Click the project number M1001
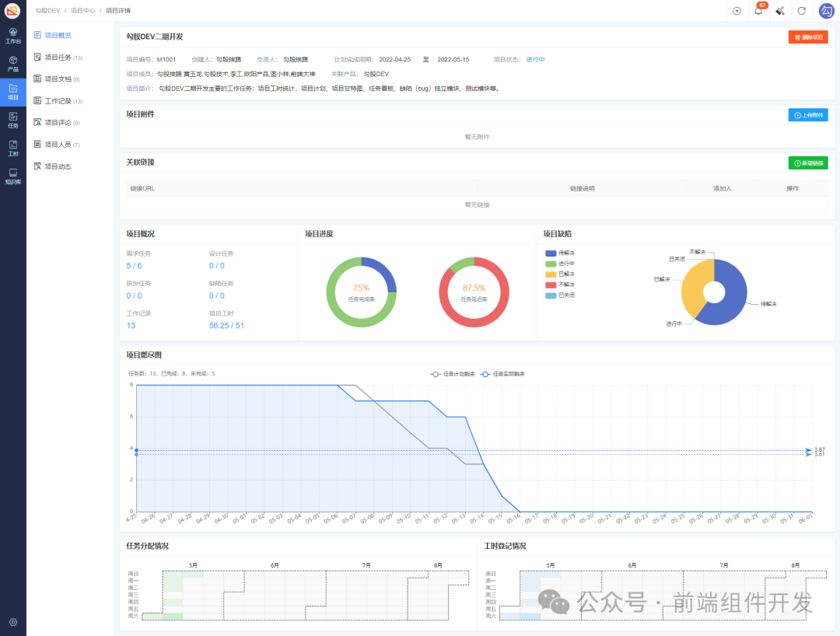Image resolution: width=840 pixels, height=636 pixels. 166,59
